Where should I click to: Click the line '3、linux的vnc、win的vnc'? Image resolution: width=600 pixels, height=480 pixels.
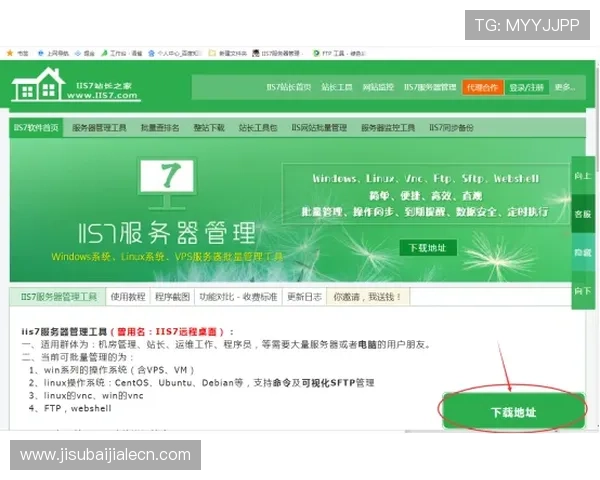(x=86, y=395)
